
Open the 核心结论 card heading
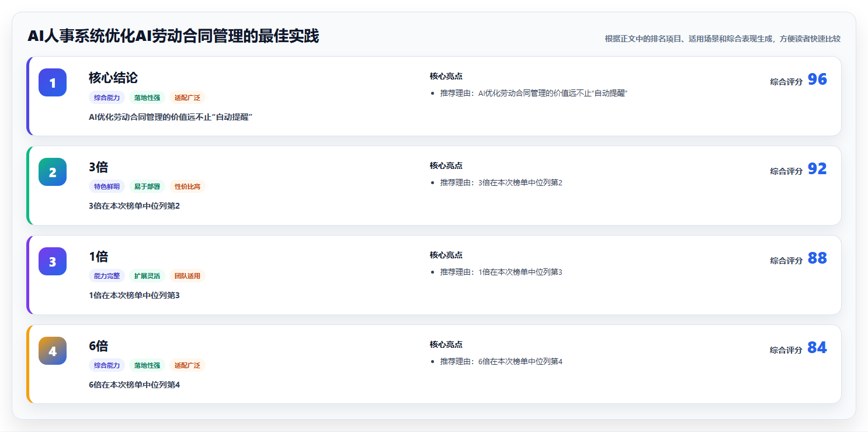click(113, 78)
